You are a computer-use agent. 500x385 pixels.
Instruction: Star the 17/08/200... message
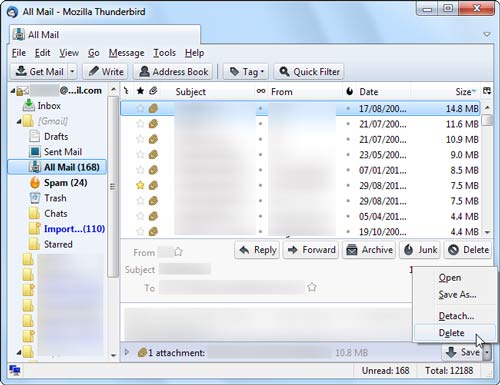140,108
